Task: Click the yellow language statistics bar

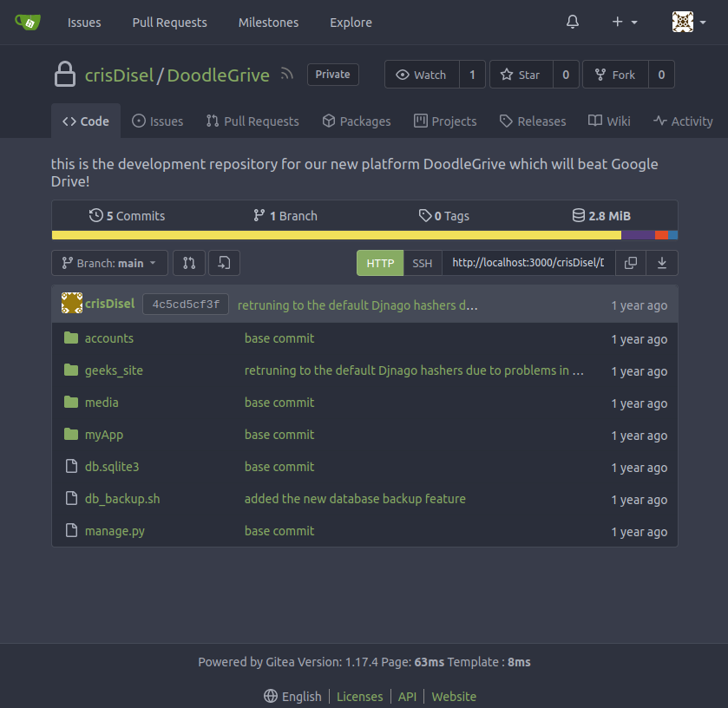Action: [x=336, y=235]
